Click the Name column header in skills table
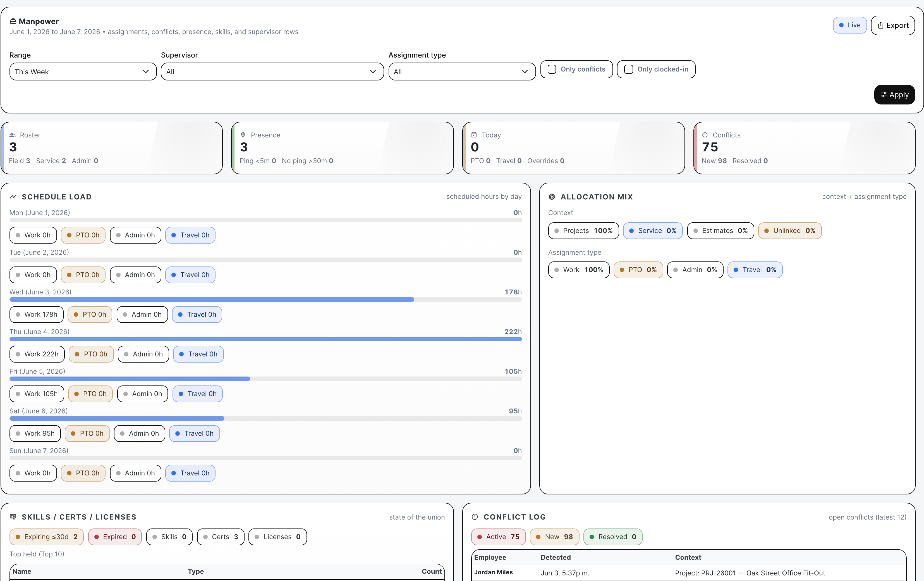Viewport: 924px width, 581px height. coord(22,572)
